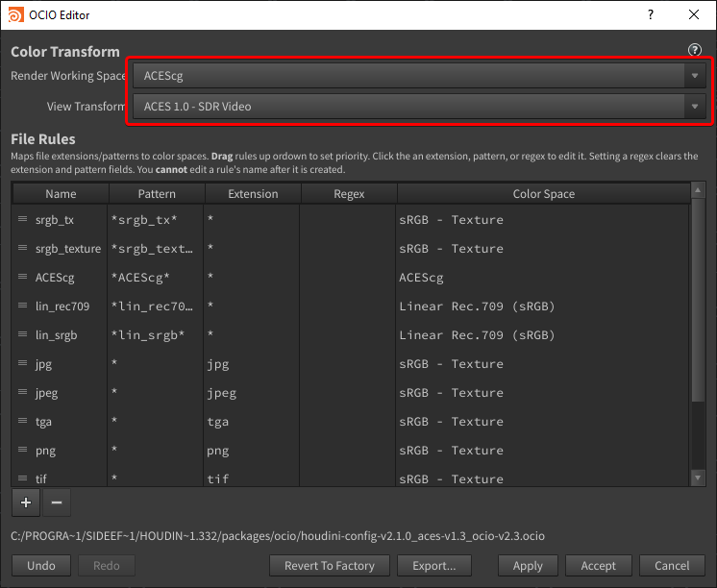Click the arrow of ACES 1.0 SDR Video combo

coord(695,106)
